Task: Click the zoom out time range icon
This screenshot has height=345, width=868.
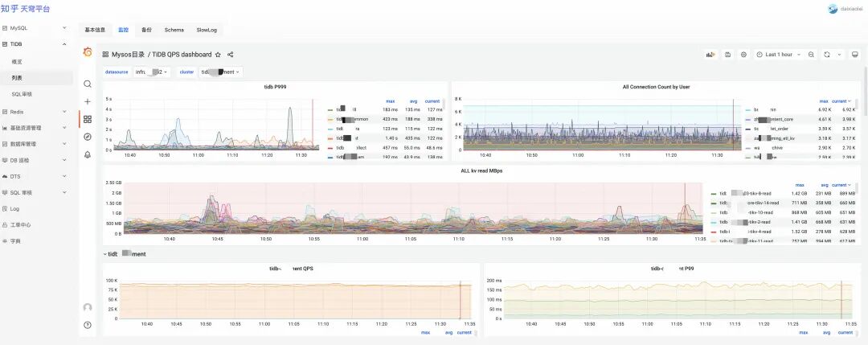Action: (811, 55)
